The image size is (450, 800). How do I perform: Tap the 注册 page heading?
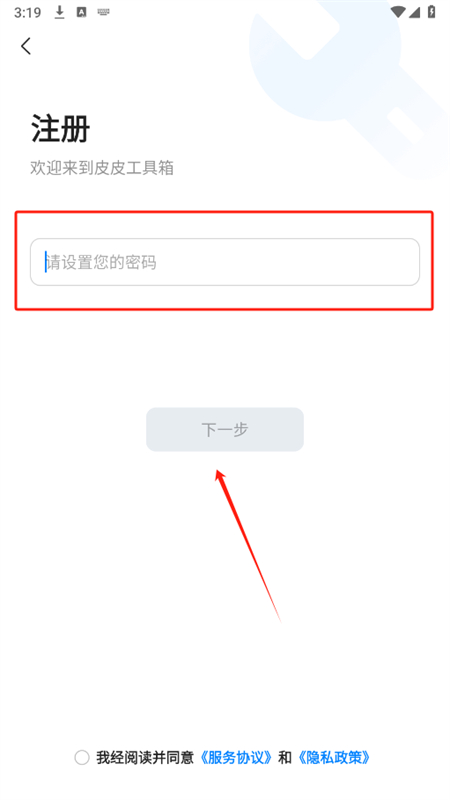pos(61,129)
